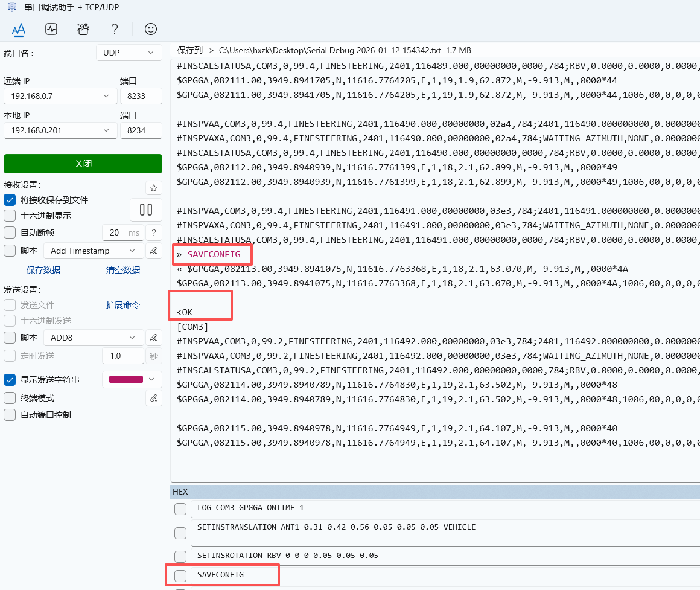Viewport: 700px width, 590px height.
Task: Click the star icon beside receive settings
Action: click(x=154, y=188)
